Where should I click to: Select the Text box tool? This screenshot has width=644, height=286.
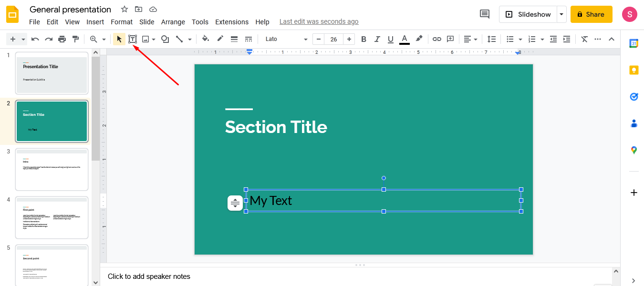pos(133,39)
